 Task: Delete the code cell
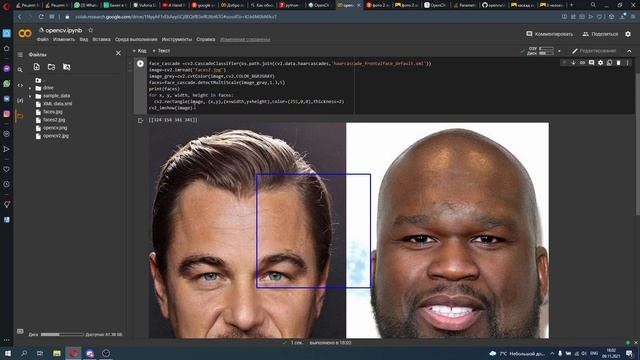pos(618,63)
